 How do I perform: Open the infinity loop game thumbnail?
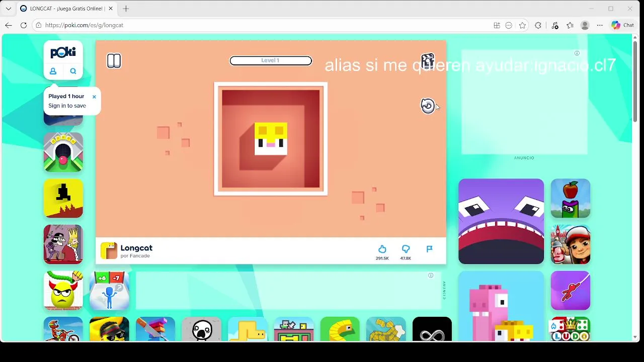[432, 330]
